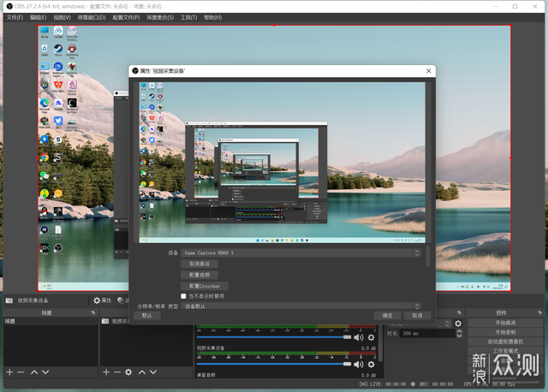
Task: Open settings gear of first mixer channel
Action: pos(371,337)
